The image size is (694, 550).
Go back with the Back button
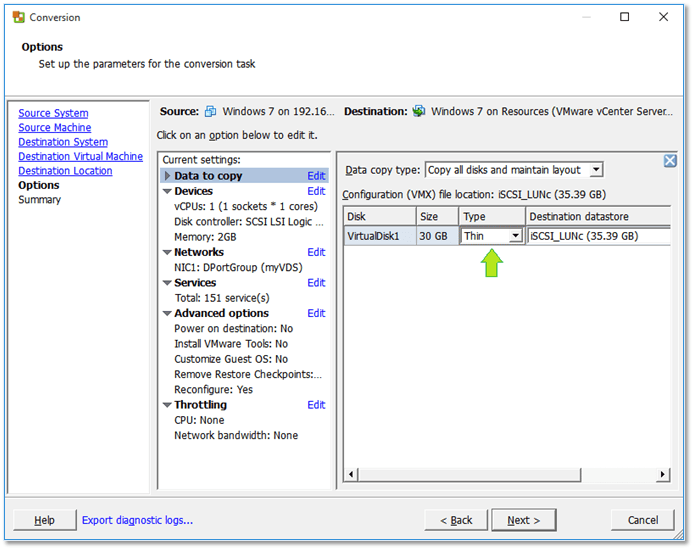click(456, 520)
